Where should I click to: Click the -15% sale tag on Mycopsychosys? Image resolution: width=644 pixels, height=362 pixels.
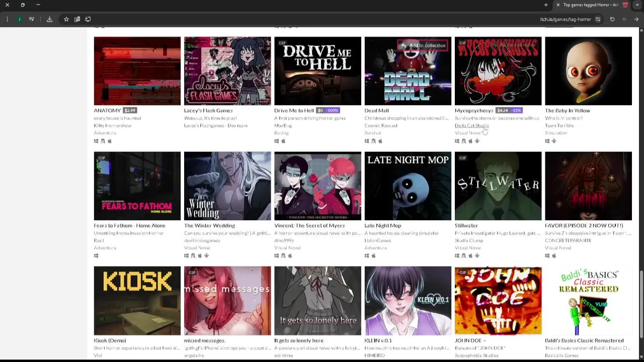tap(516, 111)
